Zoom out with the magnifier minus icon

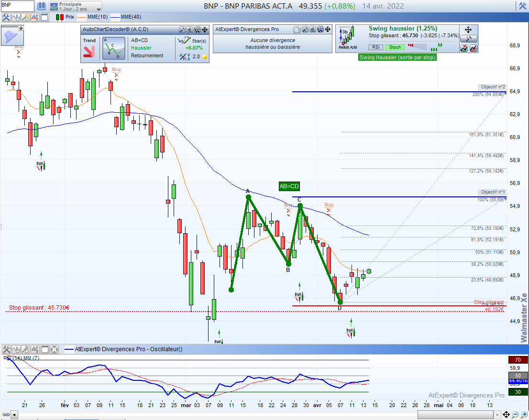515,415
